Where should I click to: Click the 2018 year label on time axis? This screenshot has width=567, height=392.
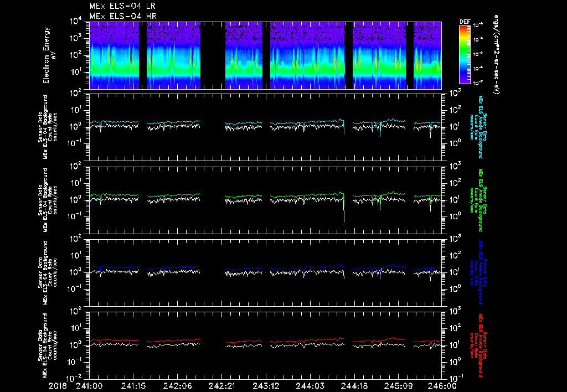[x=58, y=386]
